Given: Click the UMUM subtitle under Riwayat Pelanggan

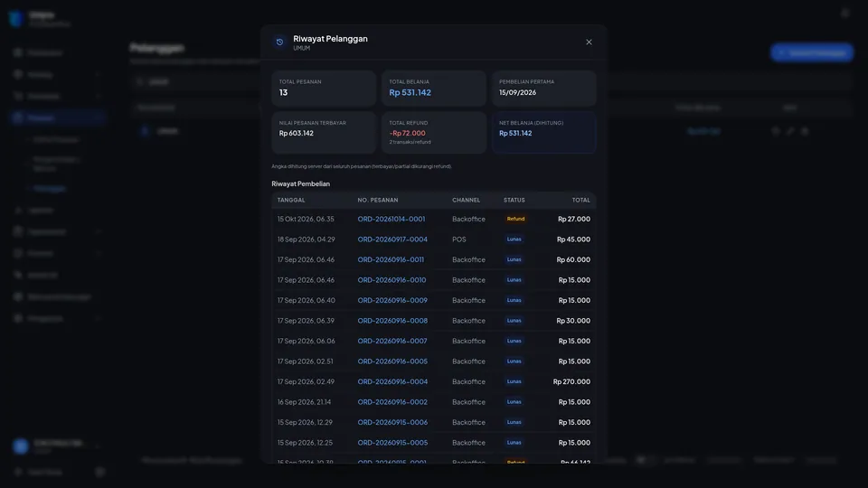Looking at the screenshot, I should coord(302,49).
